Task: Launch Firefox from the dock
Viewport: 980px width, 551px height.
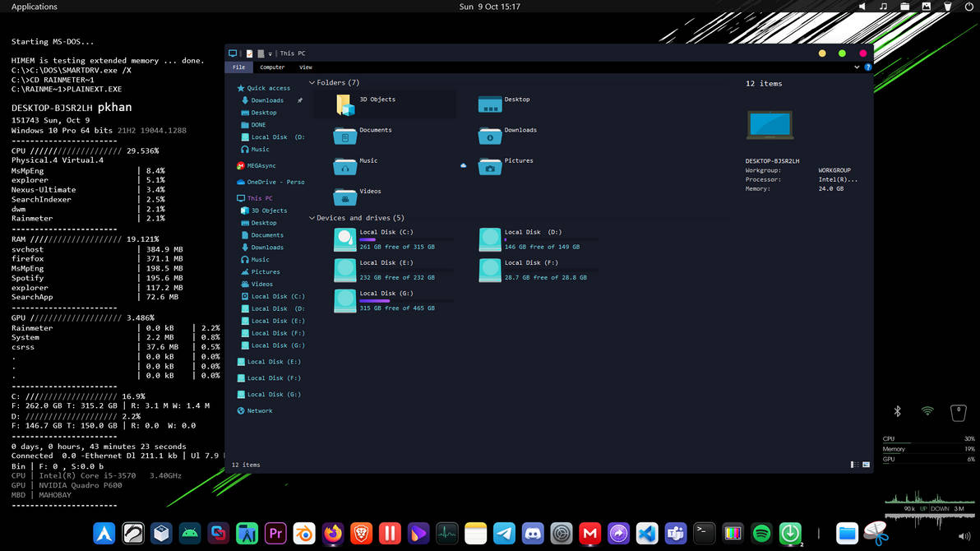Action: pos(333,534)
